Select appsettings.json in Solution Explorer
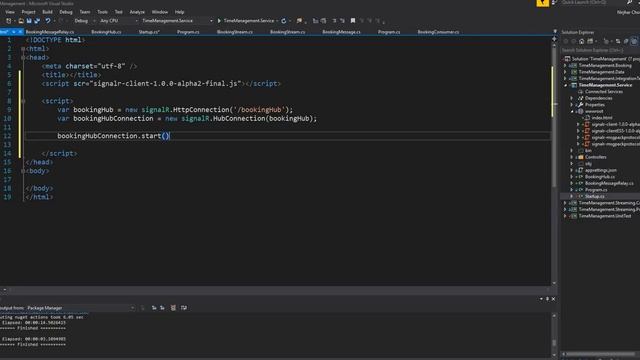640x360 pixels. [600, 170]
